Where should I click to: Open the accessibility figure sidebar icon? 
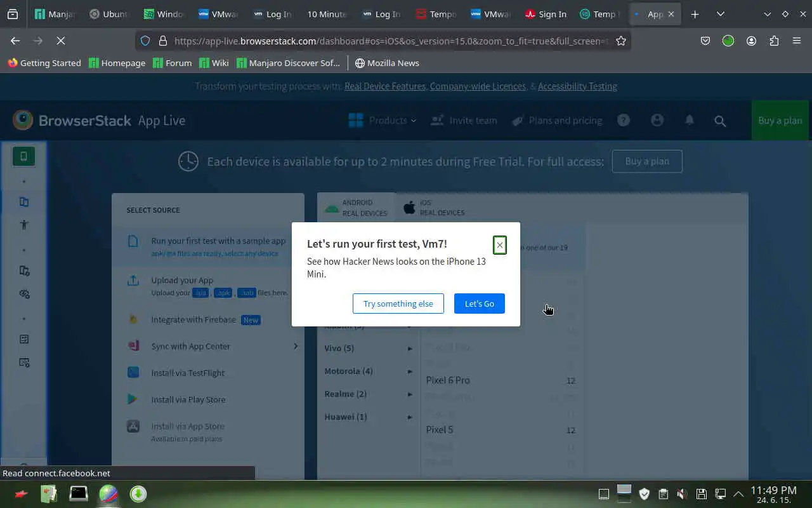tap(24, 225)
